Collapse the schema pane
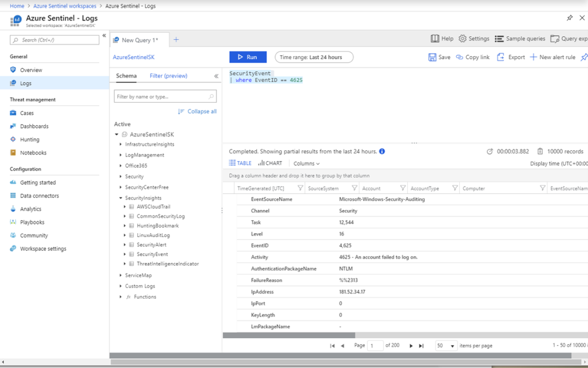Image resolution: width=588 pixels, height=368 pixels. tap(216, 76)
